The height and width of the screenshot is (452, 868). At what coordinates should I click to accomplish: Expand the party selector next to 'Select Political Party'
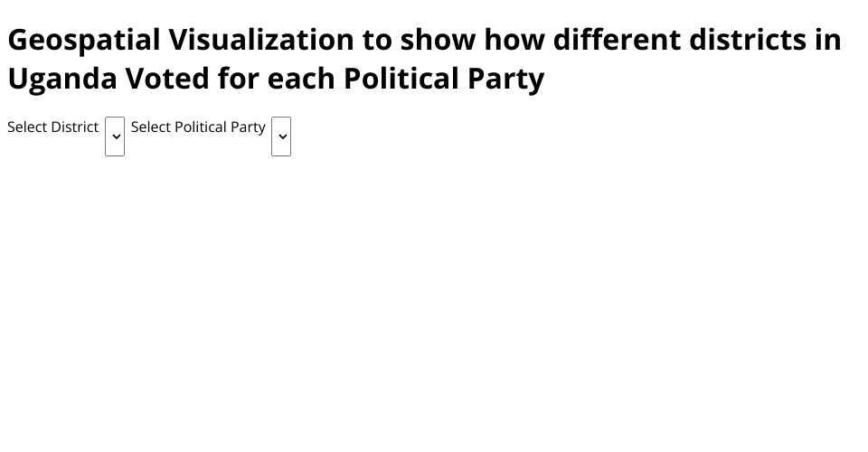(281, 137)
